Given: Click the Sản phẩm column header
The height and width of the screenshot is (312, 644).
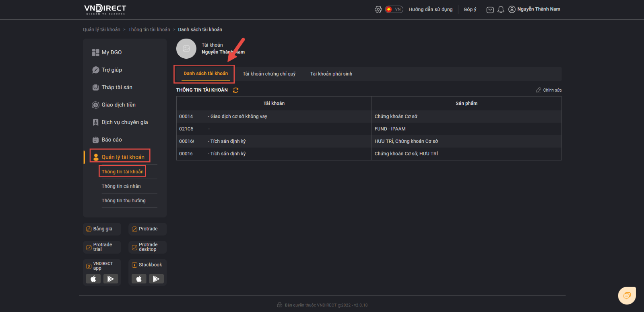Looking at the screenshot, I should point(466,103).
